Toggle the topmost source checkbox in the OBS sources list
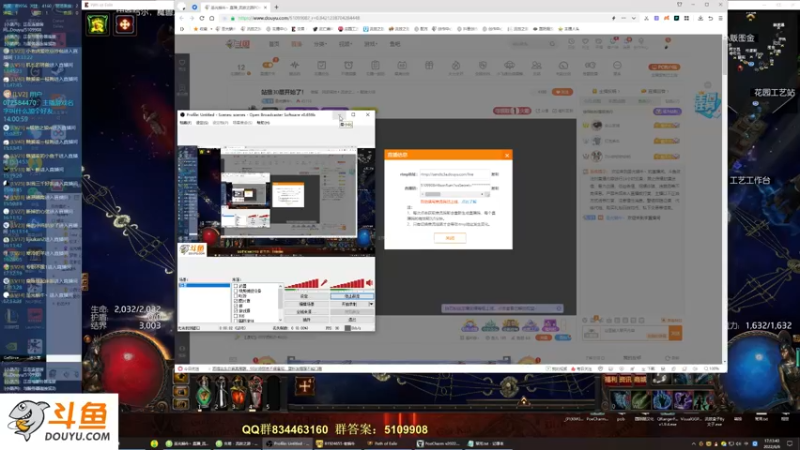 click(236, 286)
